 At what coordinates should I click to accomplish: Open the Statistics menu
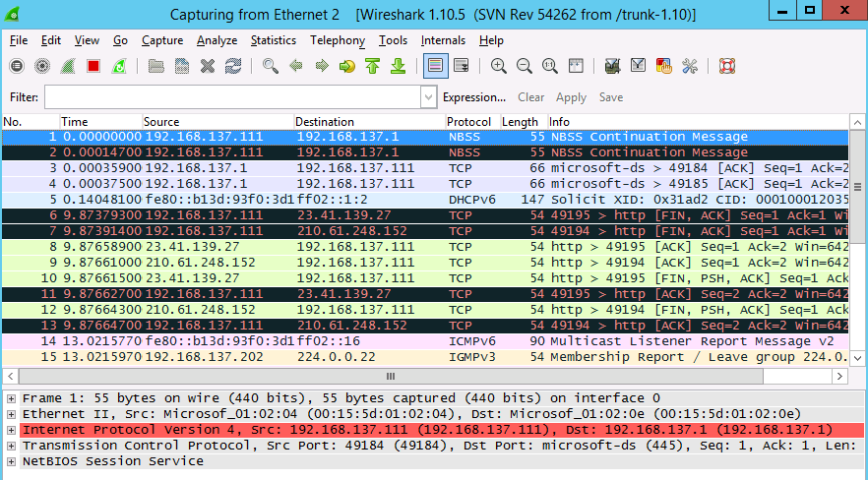coord(274,40)
